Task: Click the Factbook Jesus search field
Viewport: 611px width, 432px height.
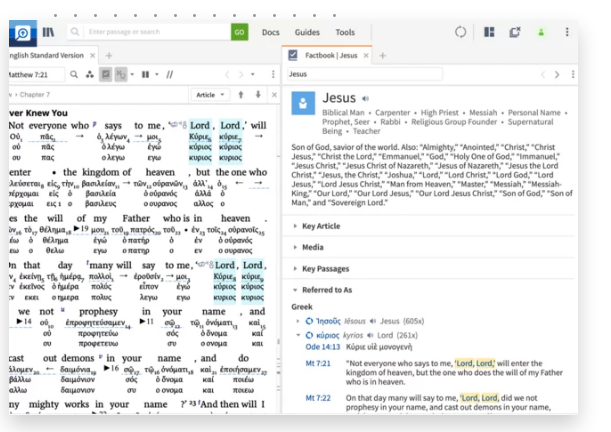Action: click(364, 74)
